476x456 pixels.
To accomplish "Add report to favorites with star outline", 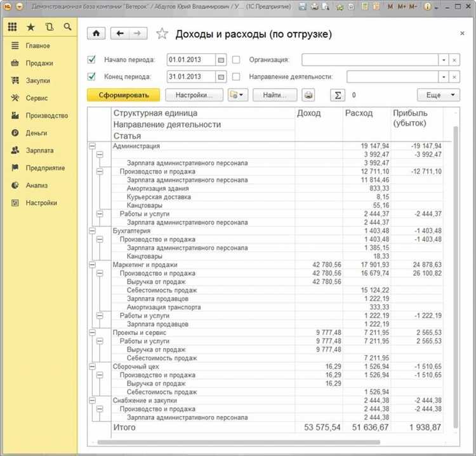I will click(162, 34).
